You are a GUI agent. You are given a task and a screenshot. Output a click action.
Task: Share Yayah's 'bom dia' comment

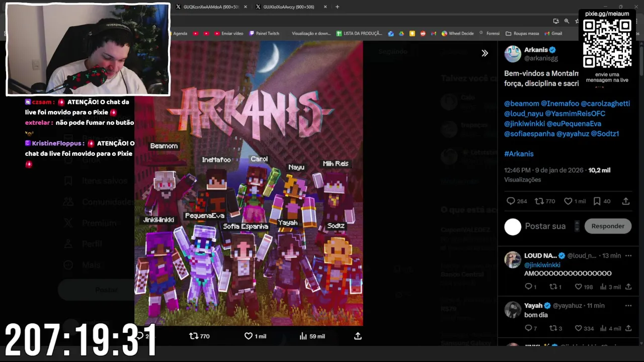(628, 328)
